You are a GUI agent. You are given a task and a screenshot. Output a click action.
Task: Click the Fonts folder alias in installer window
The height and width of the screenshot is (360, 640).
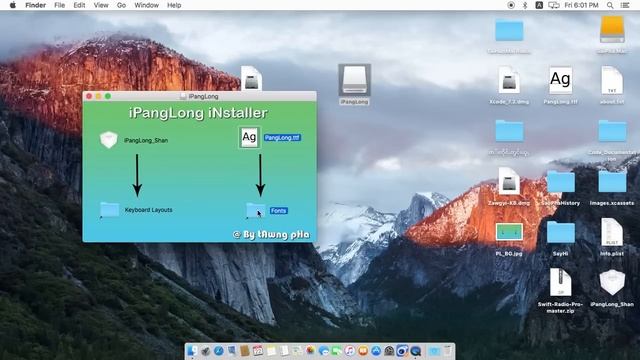pyautogui.click(x=256, y=211)
